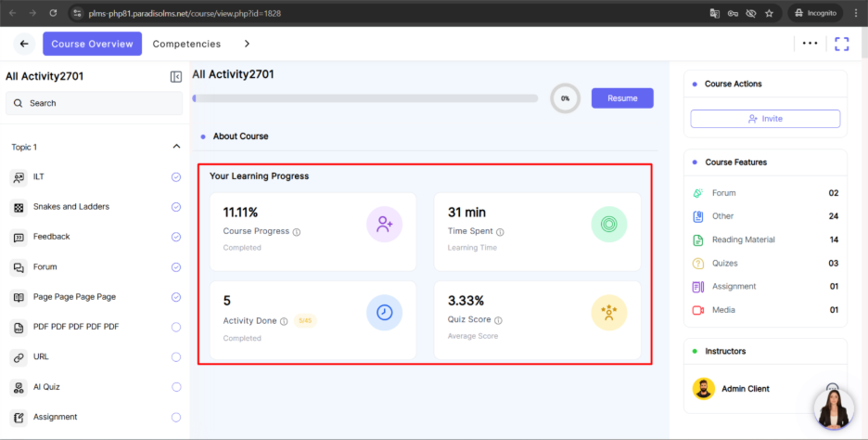Click the Invite button
Viewport: 868px width, 440px height.
(765, 119)
